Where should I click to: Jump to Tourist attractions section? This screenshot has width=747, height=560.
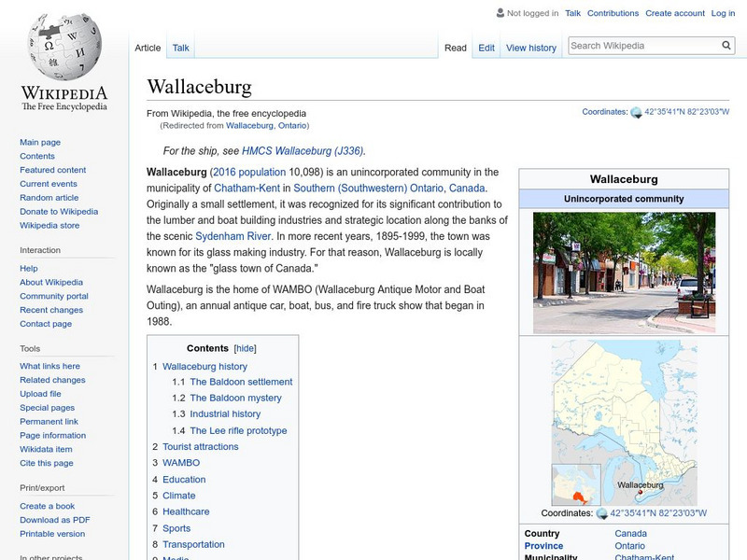tap(201, 447)
